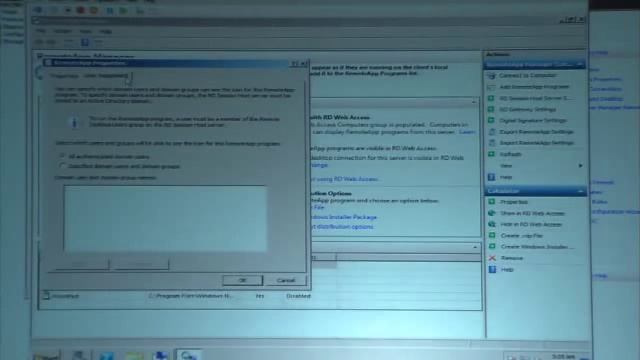Click the active RemoteApp Manager taskbar icon
The width and height of the screenshot is (640, 360).
click(x=189, y=355)
